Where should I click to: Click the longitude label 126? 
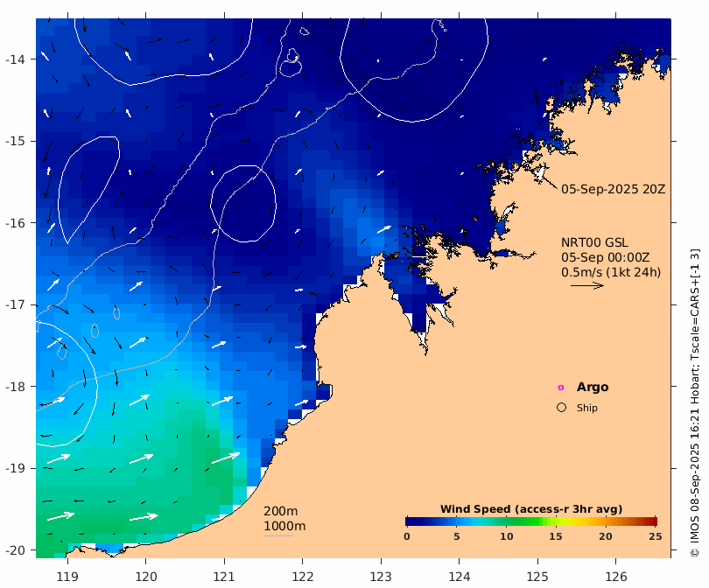[616, 577]
